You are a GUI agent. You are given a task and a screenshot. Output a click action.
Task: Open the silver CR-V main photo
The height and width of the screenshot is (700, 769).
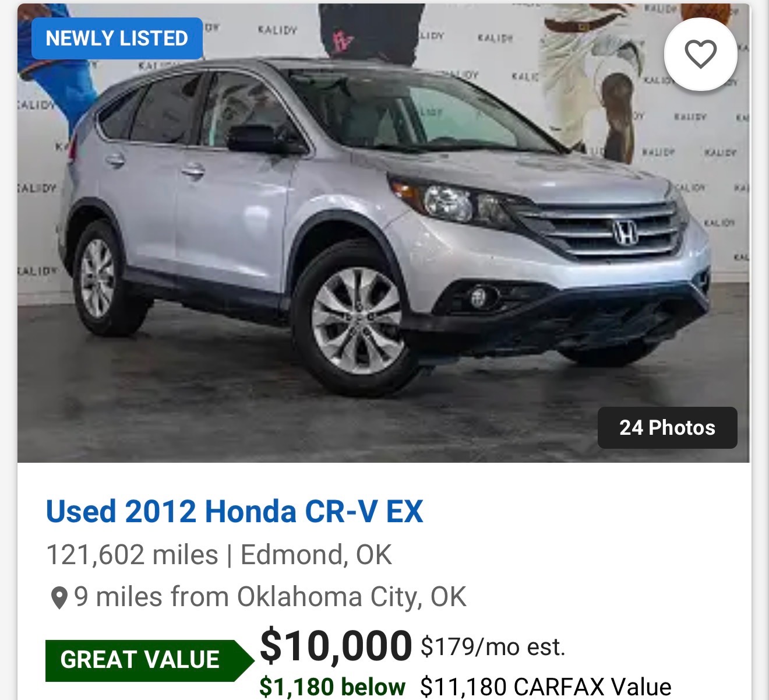click(x=384, y=233)
